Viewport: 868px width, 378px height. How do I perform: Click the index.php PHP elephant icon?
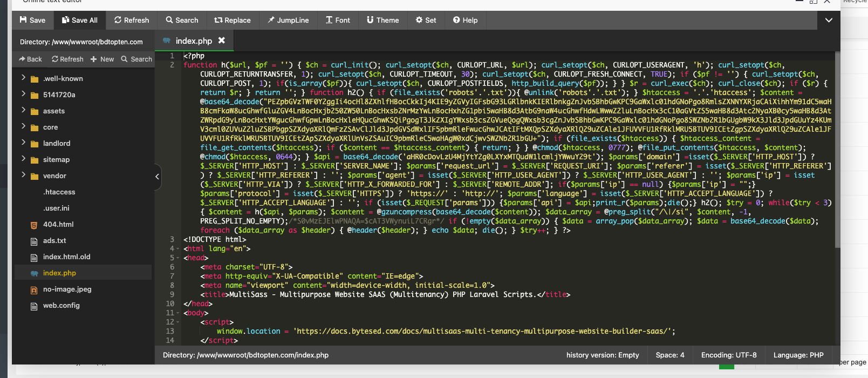(34, 273)
